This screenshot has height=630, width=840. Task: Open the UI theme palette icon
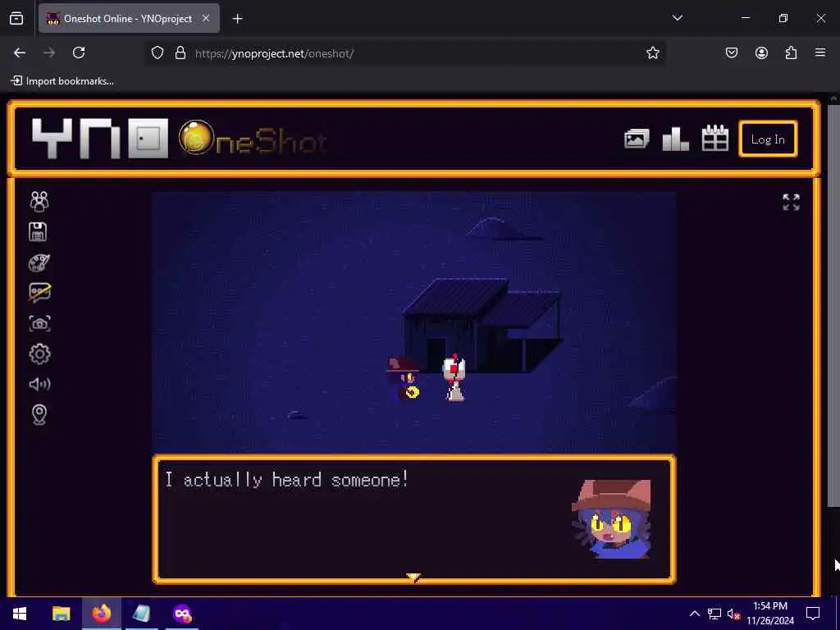pos(39,262)
